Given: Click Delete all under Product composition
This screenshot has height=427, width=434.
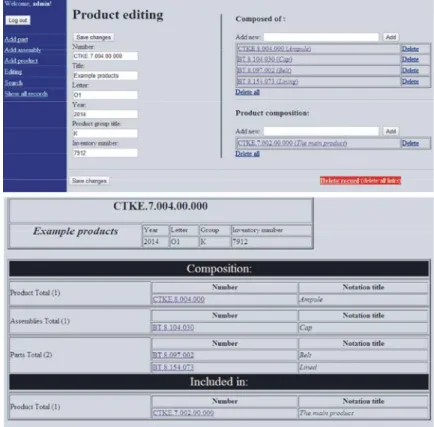Looking at the screenshot, I should (x=247, y=154).
